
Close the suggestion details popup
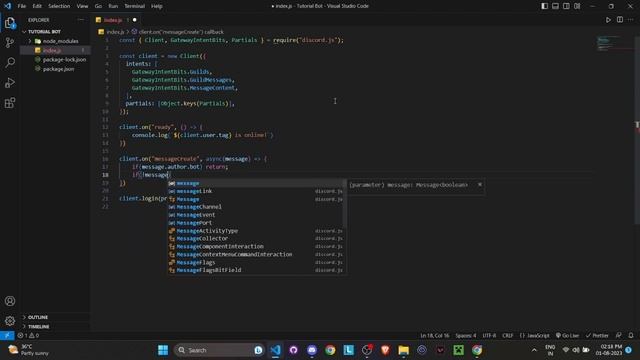pyautogui.click(x=480, y=184)
